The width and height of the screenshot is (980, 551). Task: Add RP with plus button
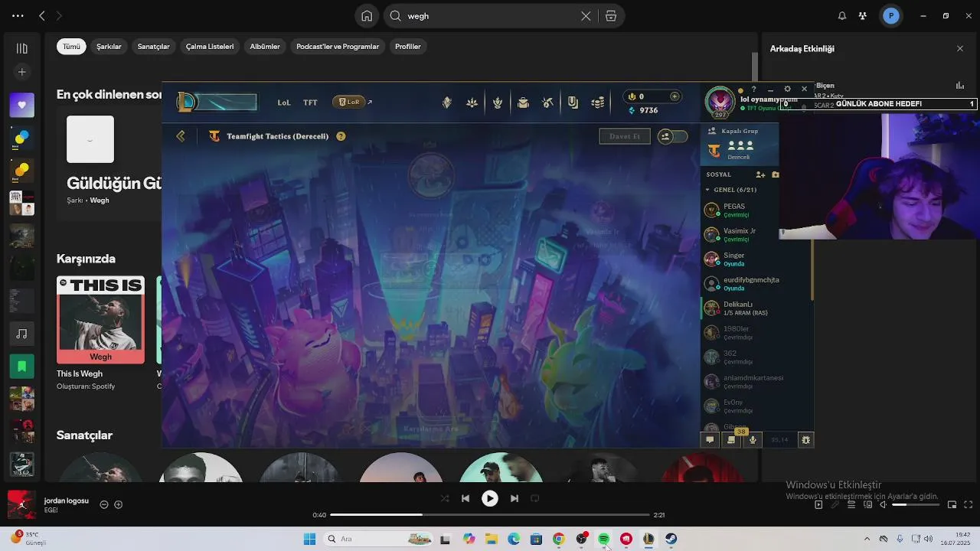click(x=675, y=96)
